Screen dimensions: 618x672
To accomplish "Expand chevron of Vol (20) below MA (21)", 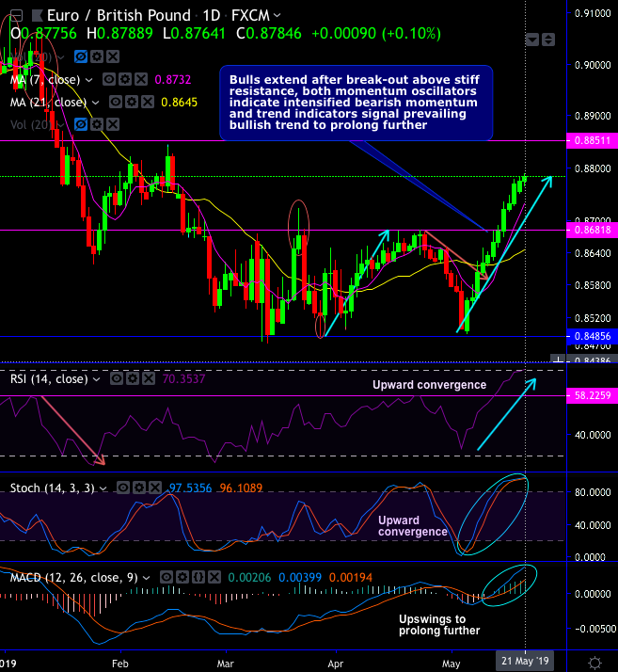I will click(x=60, y=125).
